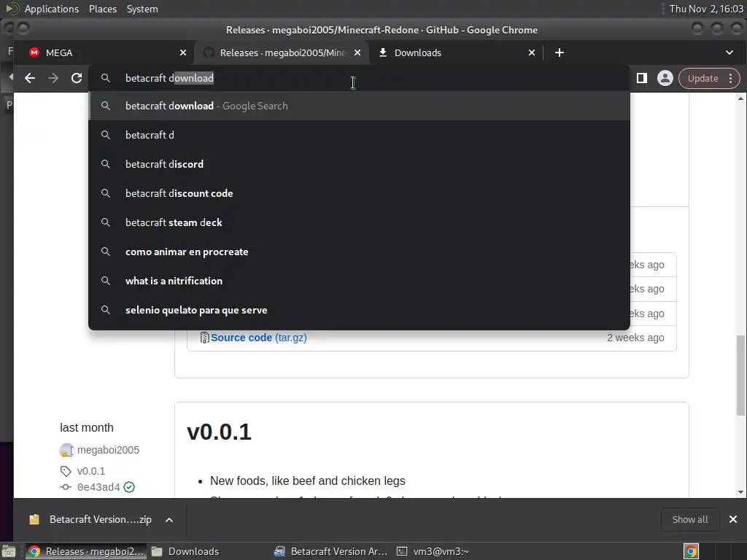Close the MEGA tab
Screen dimensions: 747x560
point(183,52)
